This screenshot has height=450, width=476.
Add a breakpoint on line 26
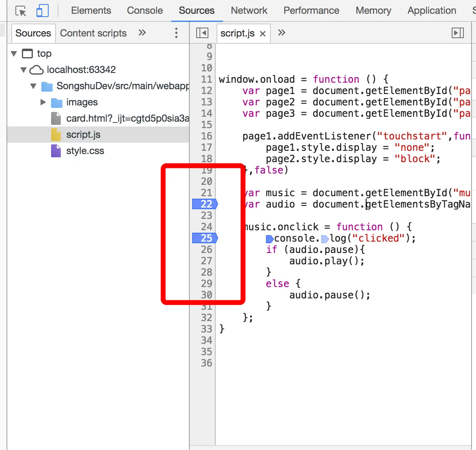[206, 249]
